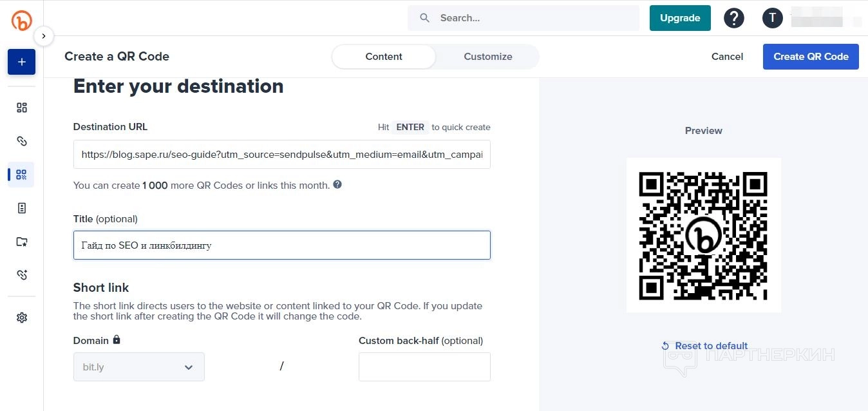Viewport: 868px width, 411px height.
Task: Click the Preview label
Action: point(704,131)
